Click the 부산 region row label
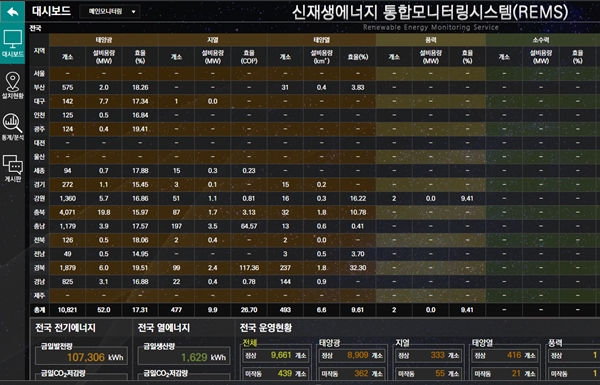The height and width of the screenshot is (385, 600). [x=39, y=87]
